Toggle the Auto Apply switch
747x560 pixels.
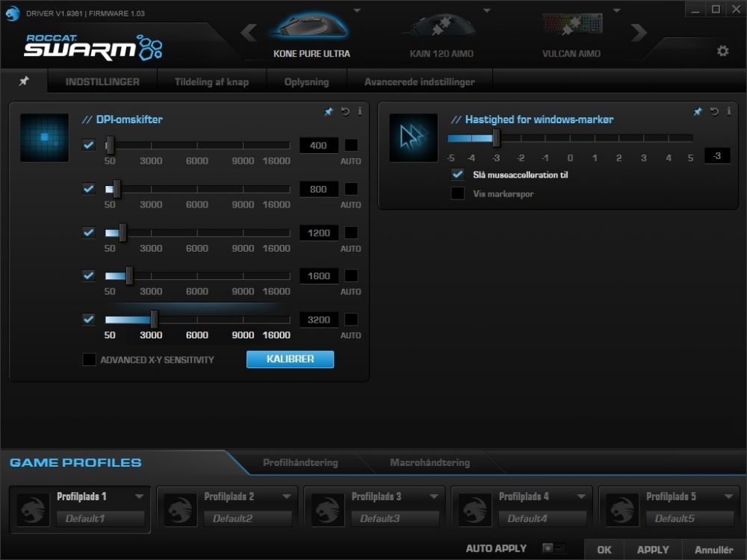click(x=554, y=548)
